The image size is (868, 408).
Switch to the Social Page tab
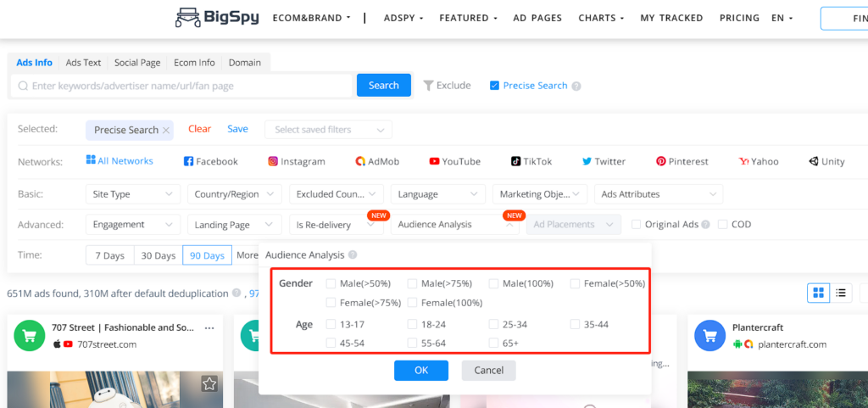click(137, 63)
